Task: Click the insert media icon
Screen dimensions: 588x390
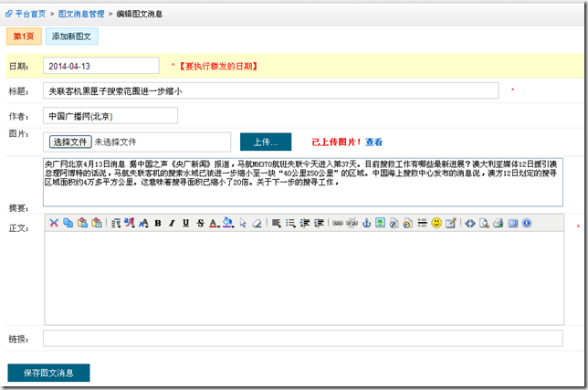Action: (408, 223)
